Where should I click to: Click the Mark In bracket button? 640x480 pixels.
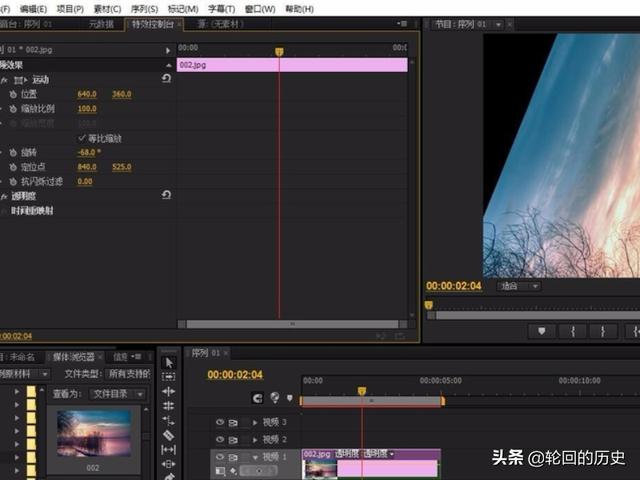[573, 330]
